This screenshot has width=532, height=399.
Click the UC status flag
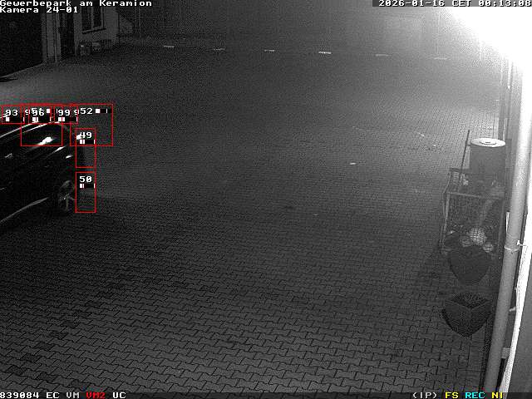click(119, 395)
